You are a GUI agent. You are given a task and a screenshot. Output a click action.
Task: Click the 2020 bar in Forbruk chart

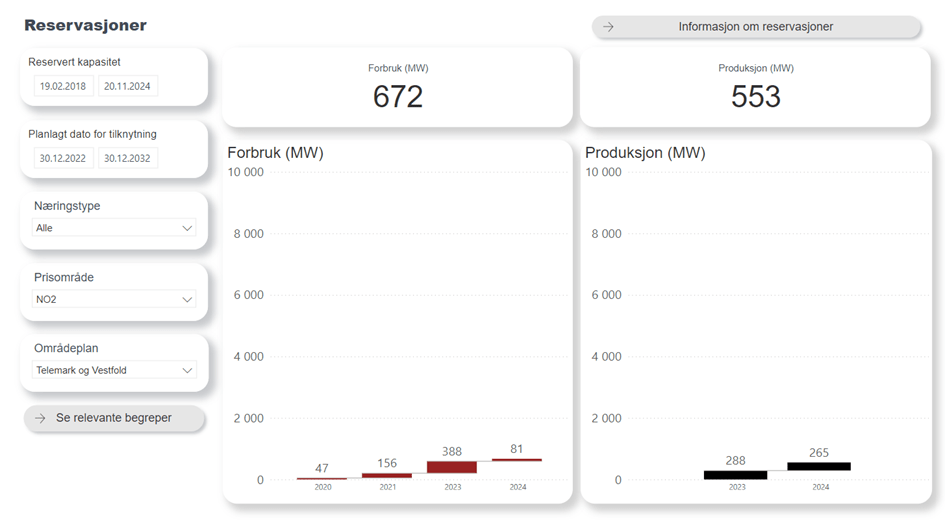click(x=322, y=479)
